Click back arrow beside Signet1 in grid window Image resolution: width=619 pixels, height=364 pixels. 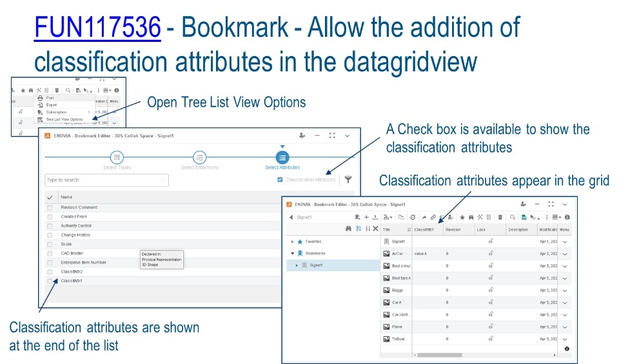[291, 217]
